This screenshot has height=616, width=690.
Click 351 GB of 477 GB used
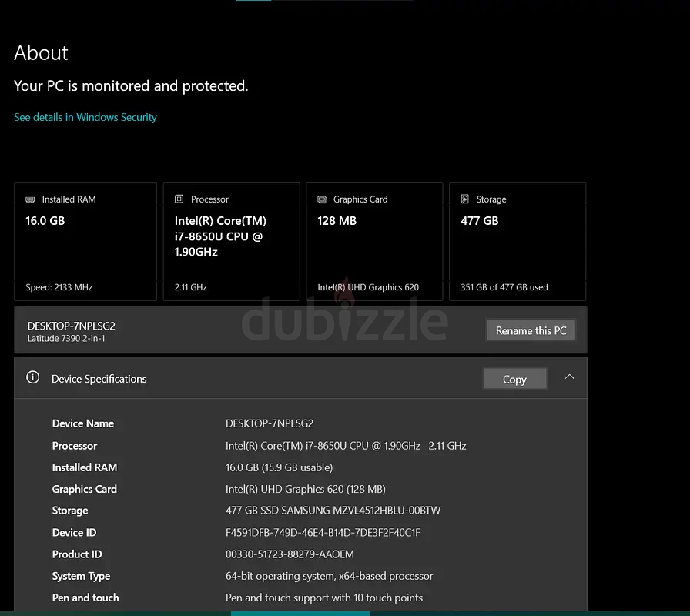(504, 287)
